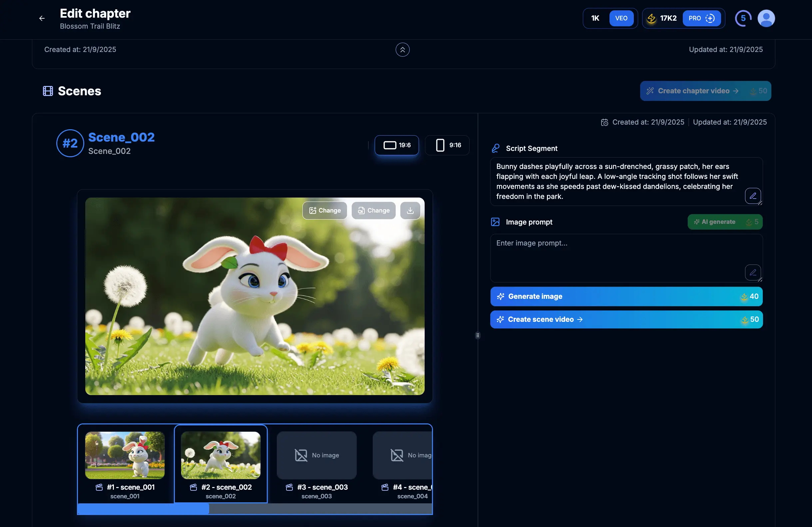Click edit pencil in Image prompt box
The height and width of the screenshot is (527, 812).
click(x=753, y=272)
